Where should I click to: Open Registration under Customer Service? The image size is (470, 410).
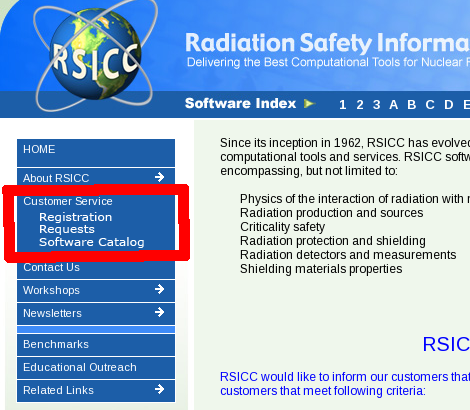(x=75, y=217)
